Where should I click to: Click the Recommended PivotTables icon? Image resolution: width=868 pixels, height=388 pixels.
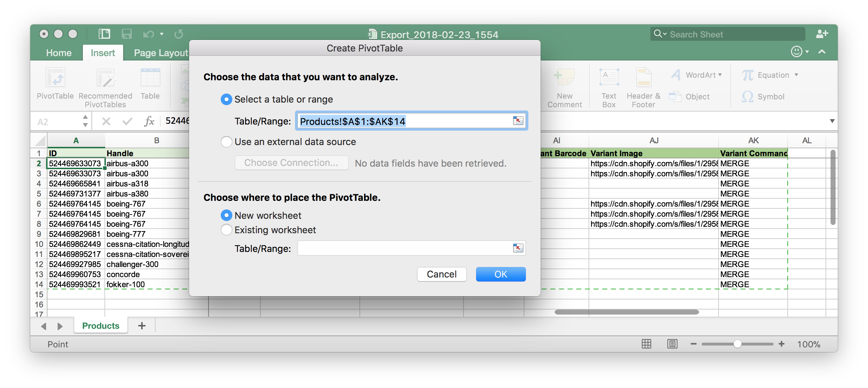(x=106, y=78)
